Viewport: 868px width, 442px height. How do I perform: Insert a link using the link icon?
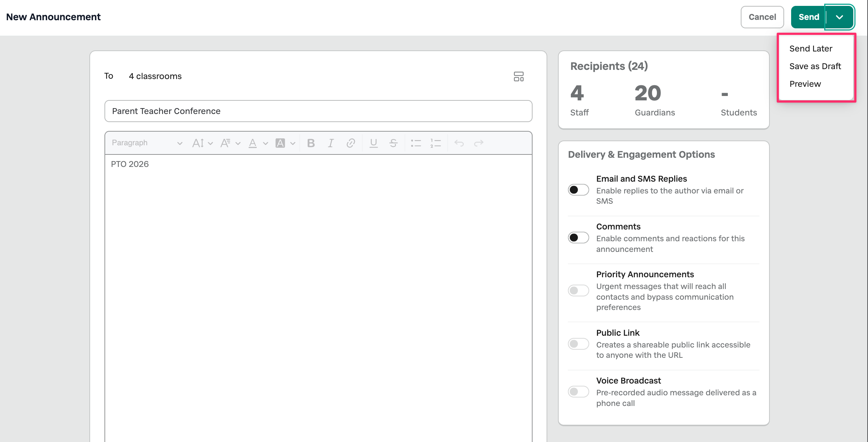click(x=351, y=143)
